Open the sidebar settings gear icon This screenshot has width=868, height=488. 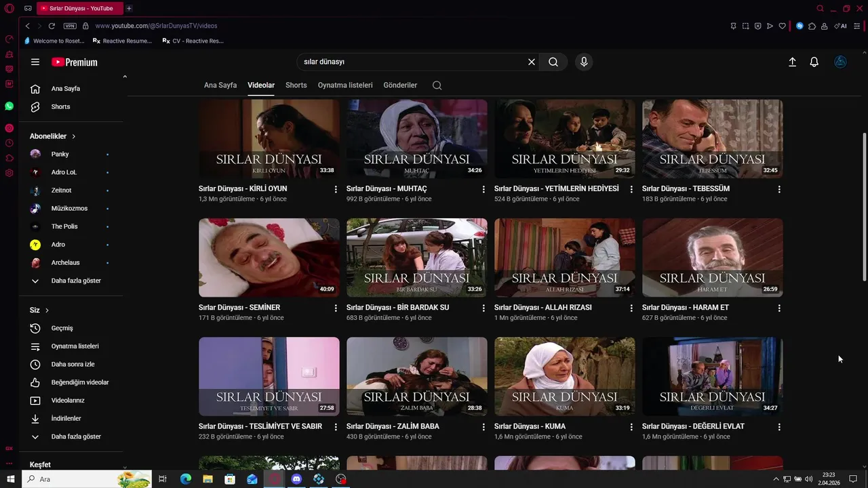pyautogui.click(x=9, y=173)
